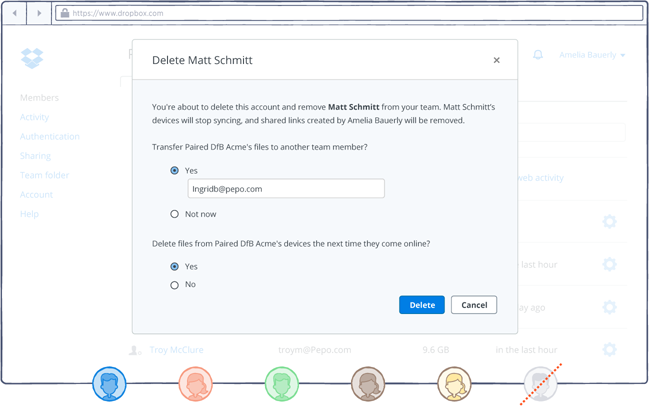Screen dimensions: 650x406
Task: Open the Amelia Bauerly account dropdown
Action: point(592,55)
